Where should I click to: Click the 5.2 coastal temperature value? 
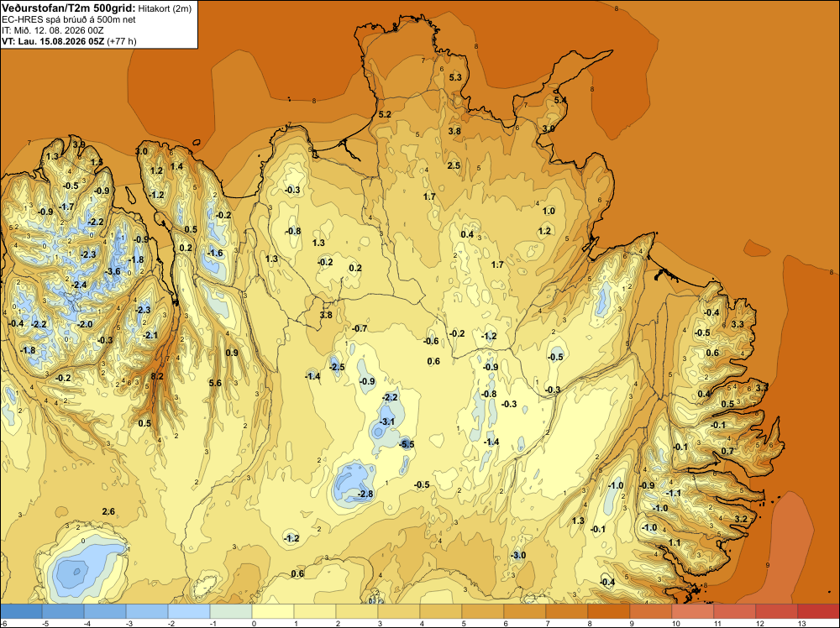pos(385,114)
